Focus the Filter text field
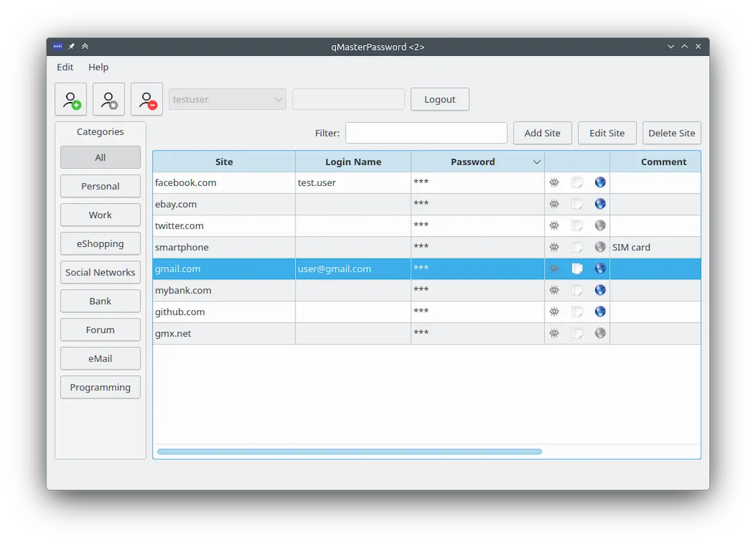 coord(427,133)
